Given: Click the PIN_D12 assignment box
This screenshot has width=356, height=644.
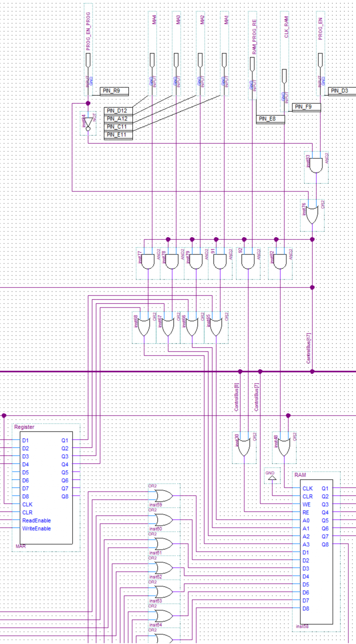Looking at the screenshot, I should (118, 111).
